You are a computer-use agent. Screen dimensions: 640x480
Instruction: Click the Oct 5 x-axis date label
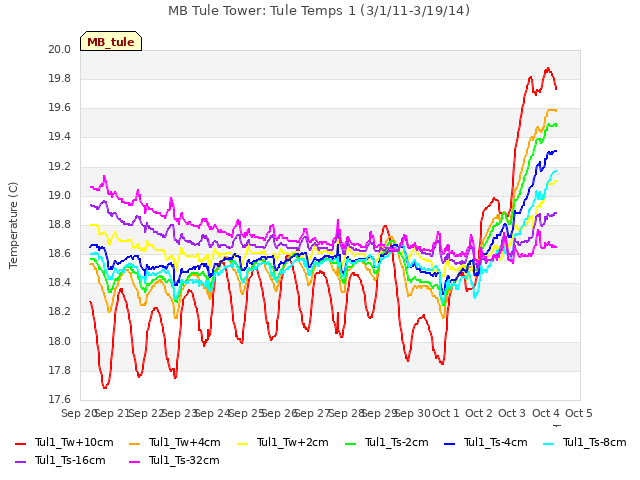point(579,413)
